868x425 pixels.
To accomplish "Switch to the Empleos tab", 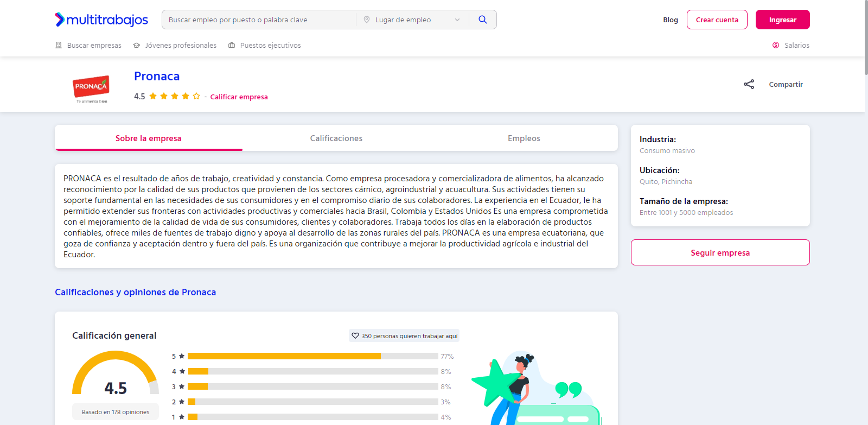I will pos(524,138).
